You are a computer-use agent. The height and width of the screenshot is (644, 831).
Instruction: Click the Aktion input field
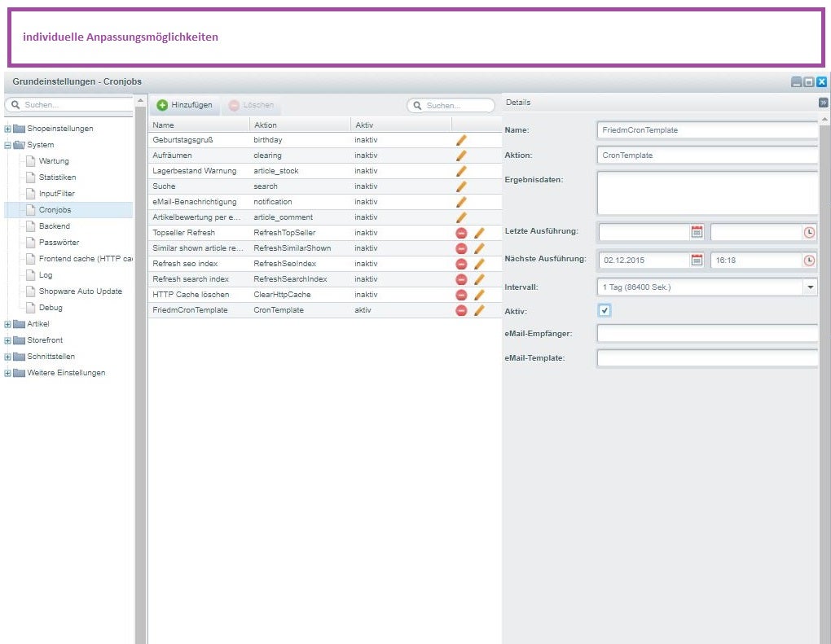point(707,156)
